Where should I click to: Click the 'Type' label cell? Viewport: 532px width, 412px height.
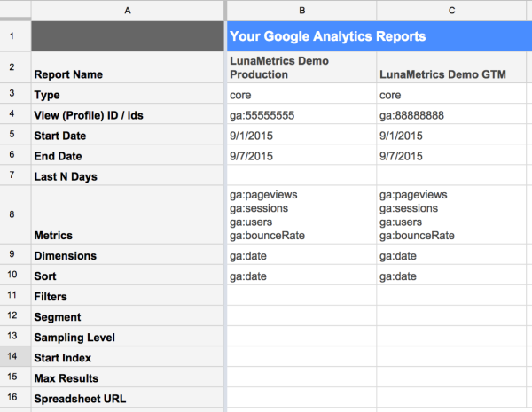pyautogui.click(x=127, y=93)
